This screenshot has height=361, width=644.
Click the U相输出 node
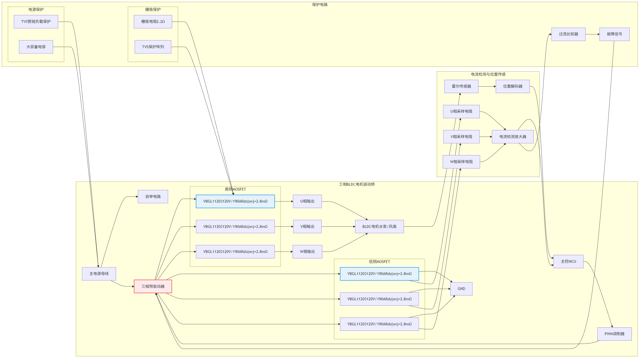[307, 201]
